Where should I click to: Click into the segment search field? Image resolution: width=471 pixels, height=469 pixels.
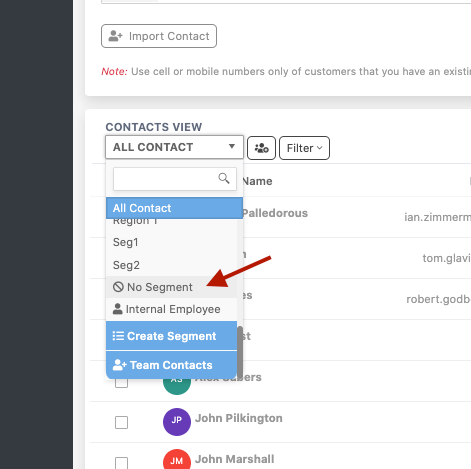pyautogui.click(x=175, y=179)
